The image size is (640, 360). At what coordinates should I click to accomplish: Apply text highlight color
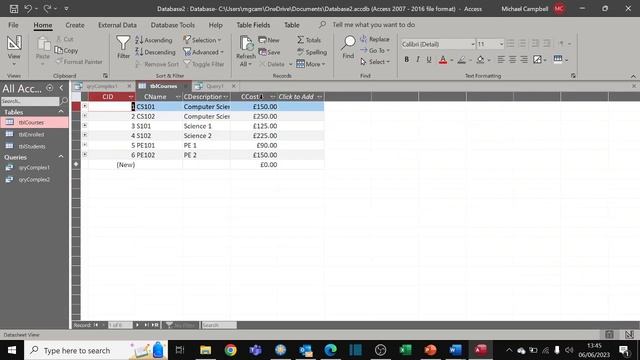(462, 60)
